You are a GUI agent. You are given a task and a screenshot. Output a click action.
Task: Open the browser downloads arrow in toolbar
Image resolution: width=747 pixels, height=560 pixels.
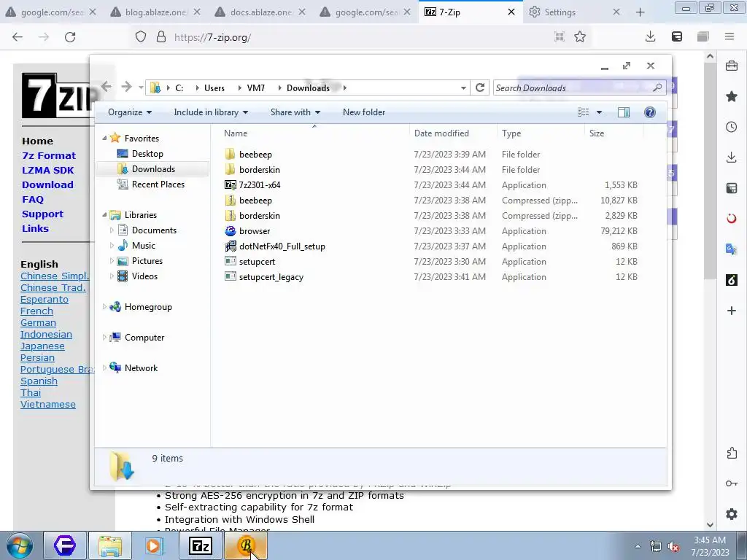pos(650,36)
